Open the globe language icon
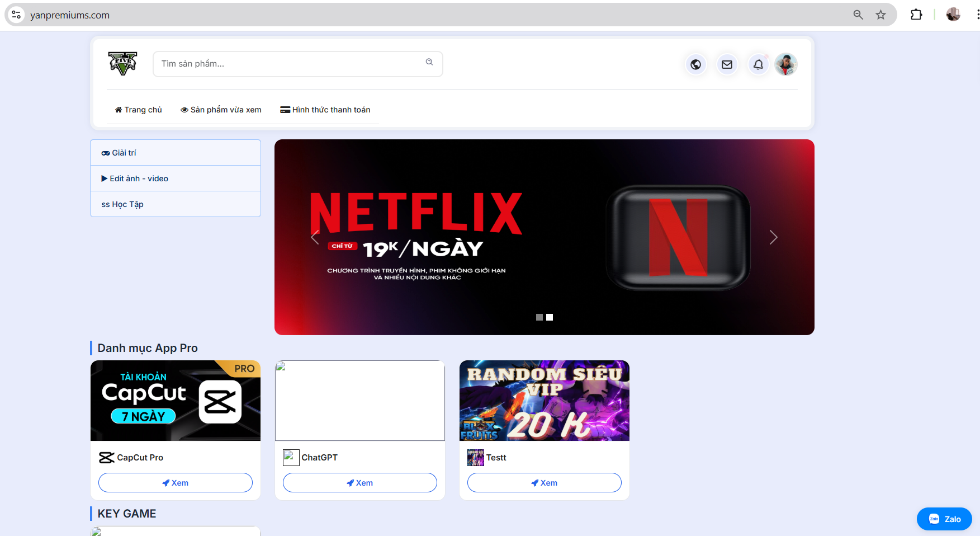The image size is (980, 536). tap(696, 64)
